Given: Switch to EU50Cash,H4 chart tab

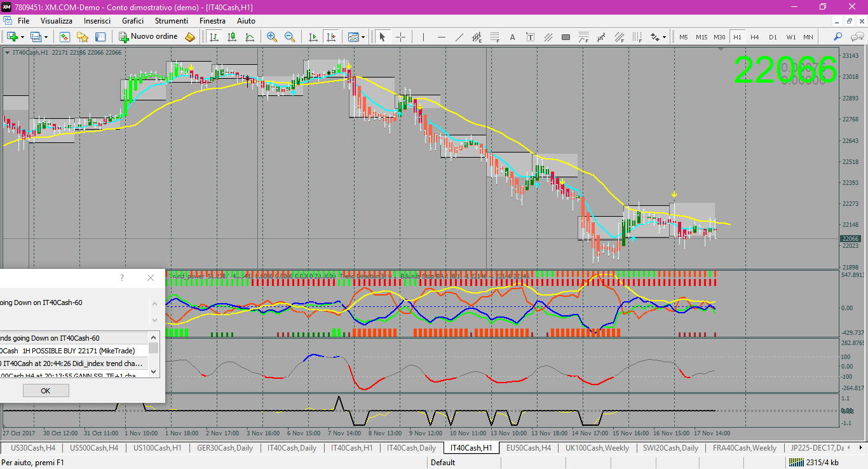Looking at the screenshot, I should pos(528,448).
